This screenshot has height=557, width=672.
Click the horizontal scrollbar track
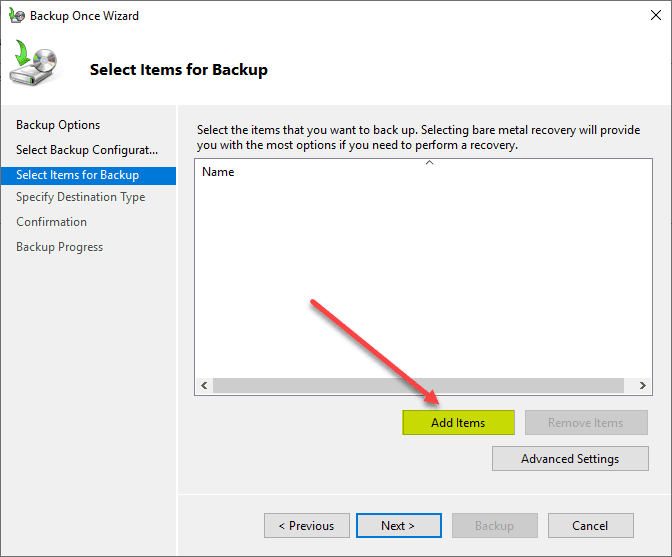pos(420,386)
